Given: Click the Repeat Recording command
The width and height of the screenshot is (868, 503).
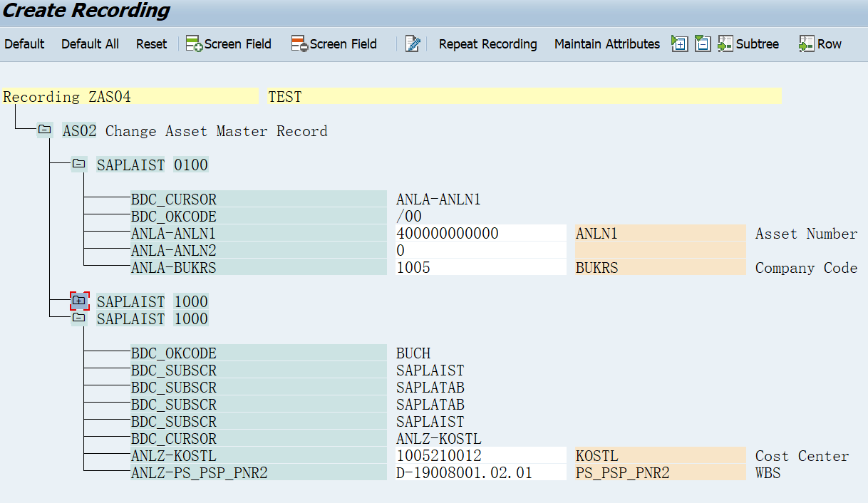Looking at the screenshot, I should pos(487,43).
